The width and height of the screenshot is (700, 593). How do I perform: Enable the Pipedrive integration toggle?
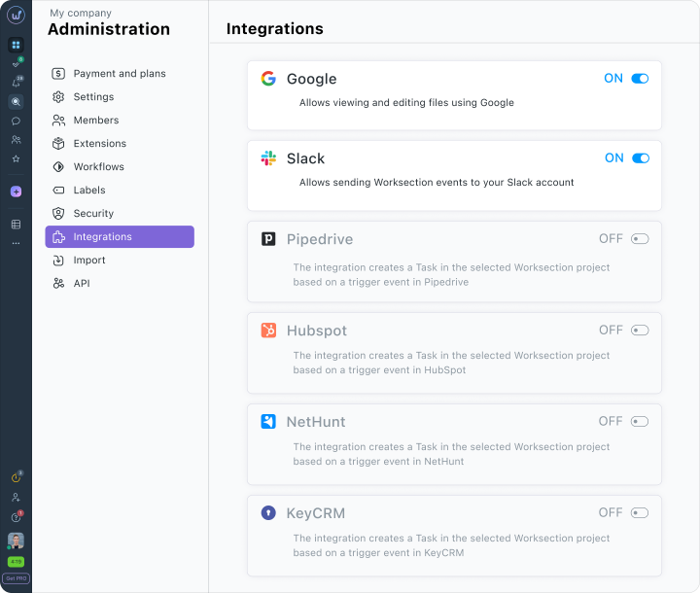640,239
